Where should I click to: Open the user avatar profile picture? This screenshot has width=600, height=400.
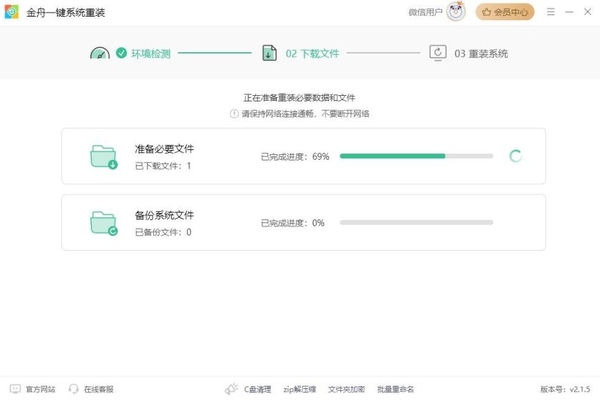(456, 12)
